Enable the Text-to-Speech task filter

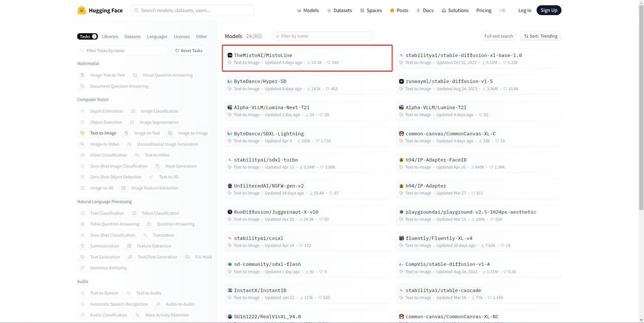(100, 293)
